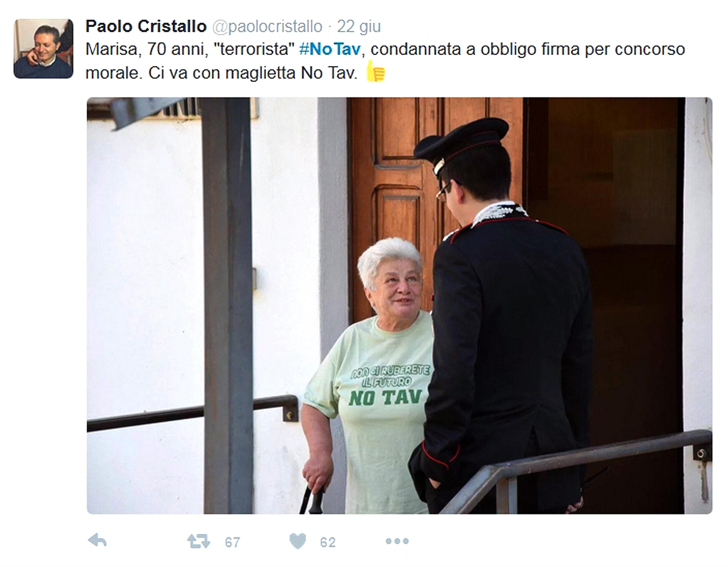Follow the #NoTav hashtag
Viewport: 728px width, 567px height.
pyautogui.click(x=330, y=49)
